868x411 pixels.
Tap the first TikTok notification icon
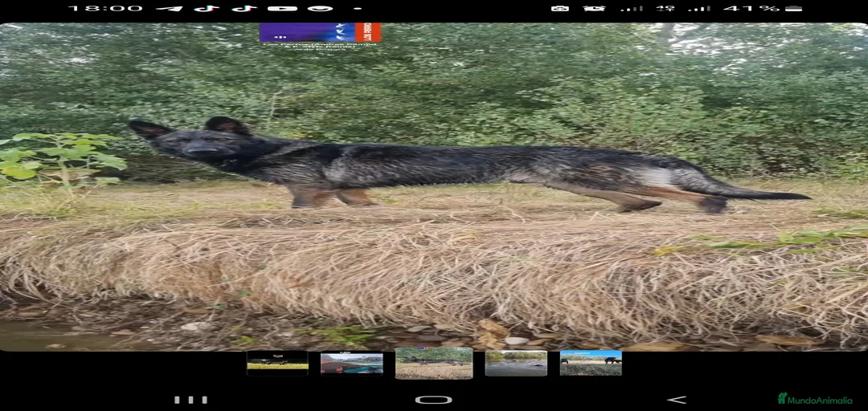(x=207, y=8)
